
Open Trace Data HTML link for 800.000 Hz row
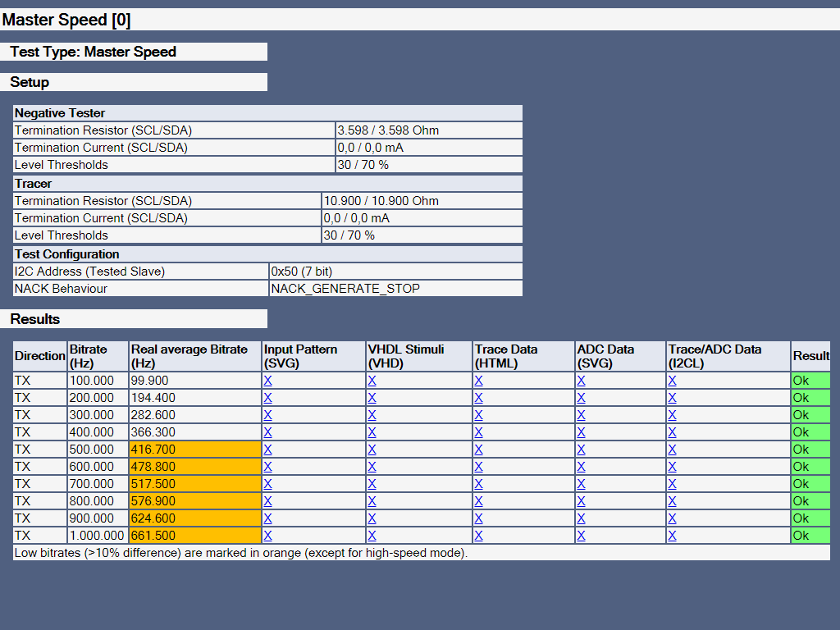click(478, 501)
